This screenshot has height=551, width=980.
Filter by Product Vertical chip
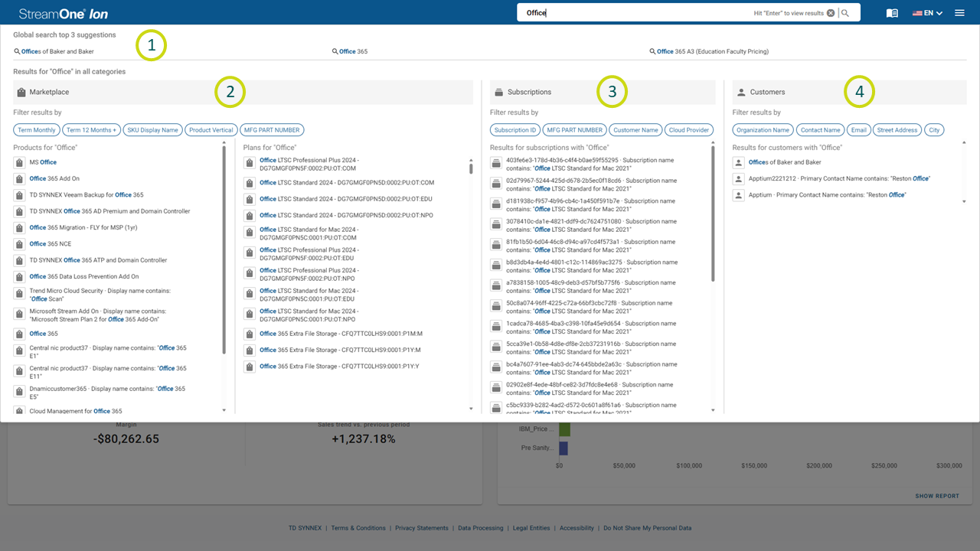tap(211, 130)
